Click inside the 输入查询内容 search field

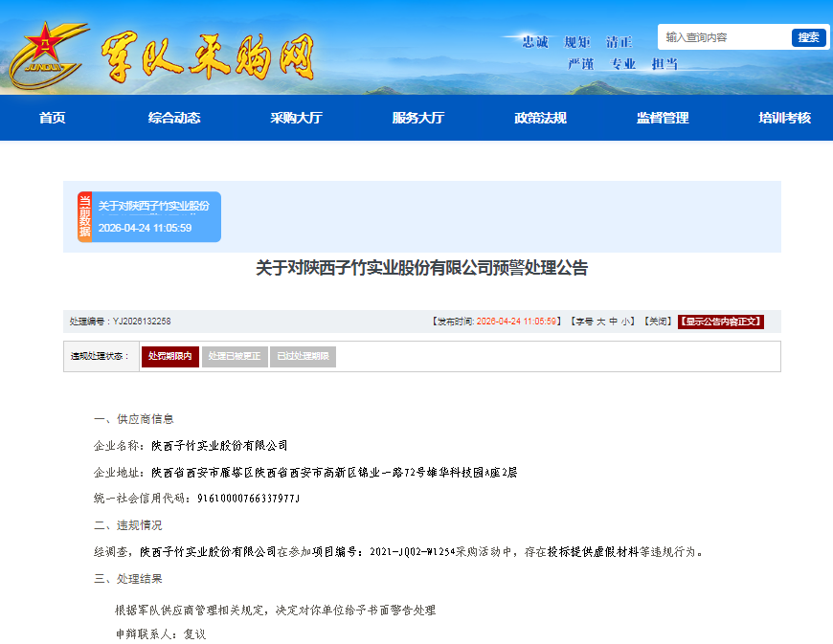point(724,37)
